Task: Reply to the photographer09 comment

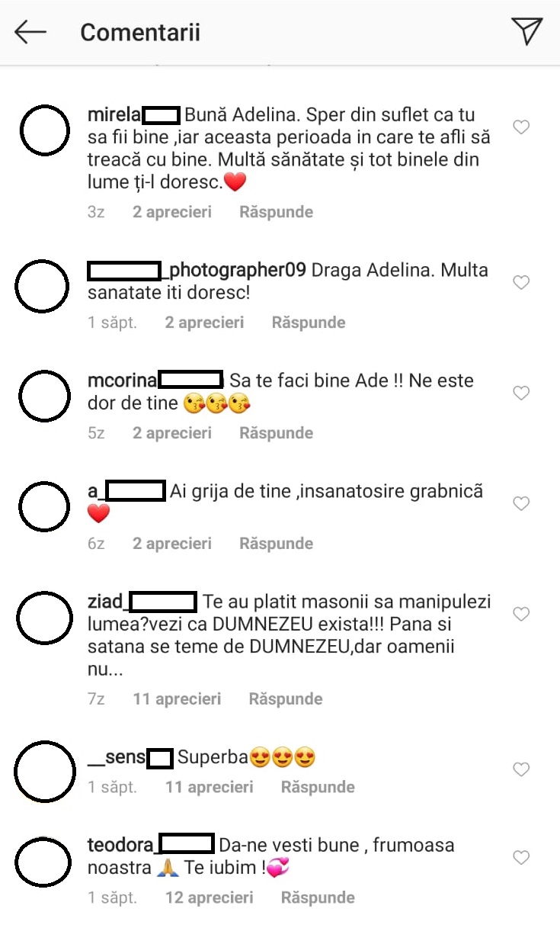Action: (x=309, y=323)
